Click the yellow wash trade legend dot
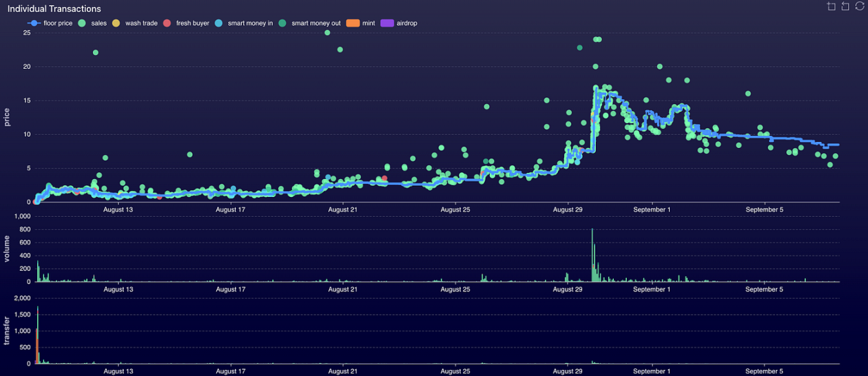 [116, 23]
